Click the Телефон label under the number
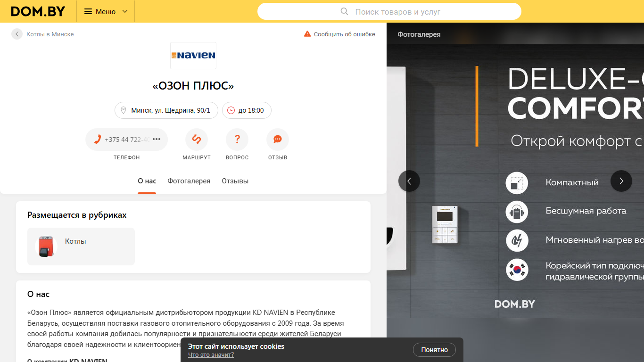This screenshot has width=644, height=362. coord(126,157)
